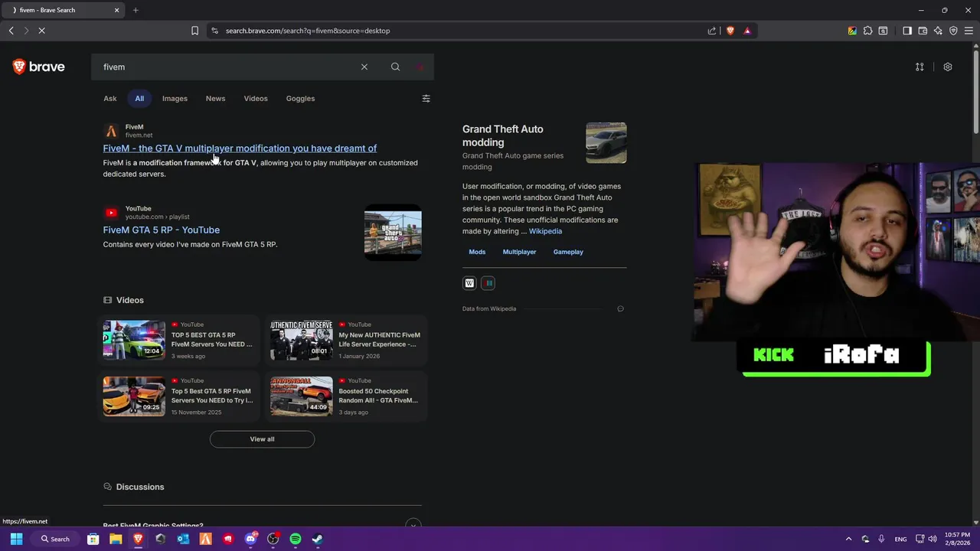Click the Multiplayer tag in the info panel

(519, 252)
